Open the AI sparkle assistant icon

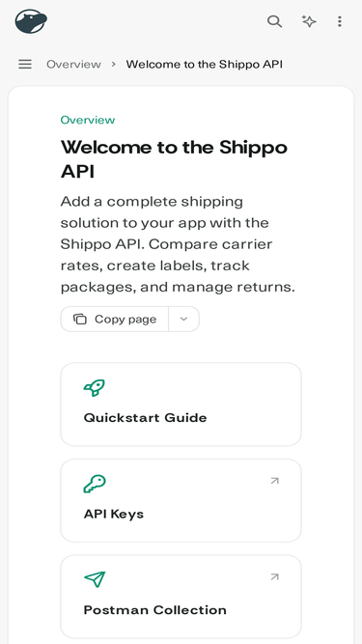pos(309,21)
